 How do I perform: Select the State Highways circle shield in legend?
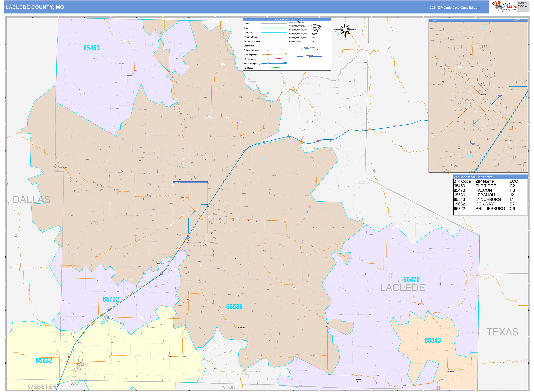coord(268,55)
